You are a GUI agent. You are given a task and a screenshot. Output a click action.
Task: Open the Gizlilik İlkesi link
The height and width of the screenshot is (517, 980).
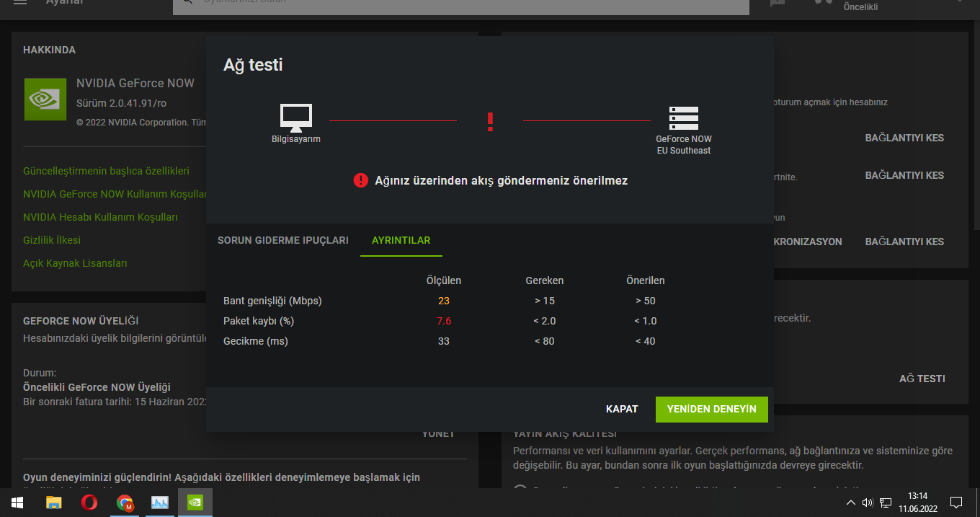[x=52, y=240]
